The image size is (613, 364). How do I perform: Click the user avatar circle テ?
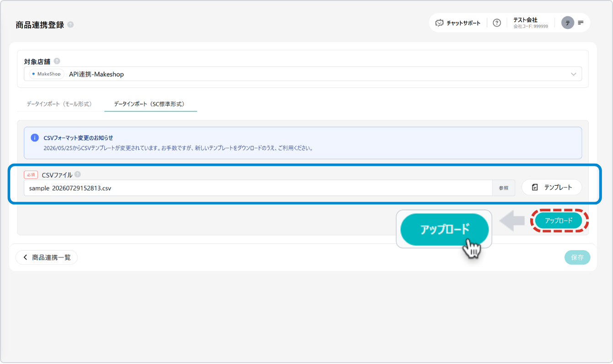pyautogui.click(x=568, y=23)
